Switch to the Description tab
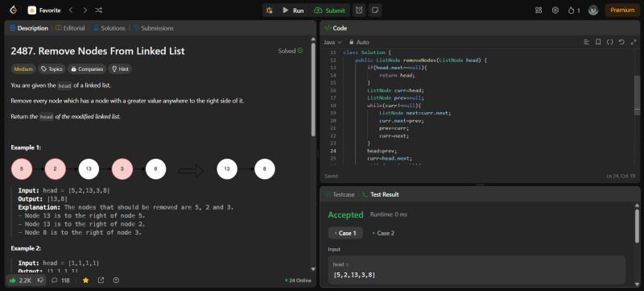Image resolution: width=644 pixels, height=291 pixels. coord(29,28)
